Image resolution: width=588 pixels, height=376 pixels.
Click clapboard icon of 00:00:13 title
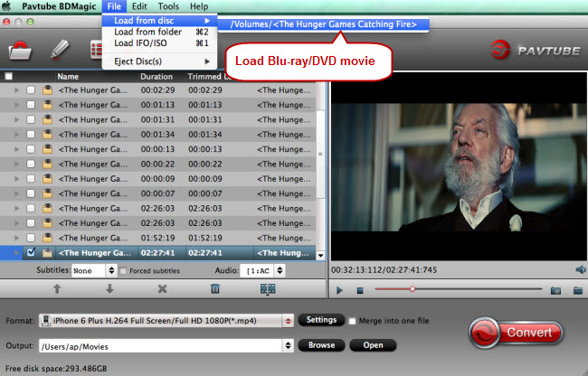(47, 149)
